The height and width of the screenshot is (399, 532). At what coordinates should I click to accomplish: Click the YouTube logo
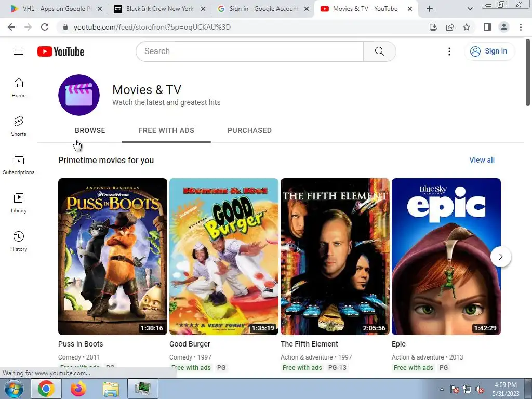[61, 51]
